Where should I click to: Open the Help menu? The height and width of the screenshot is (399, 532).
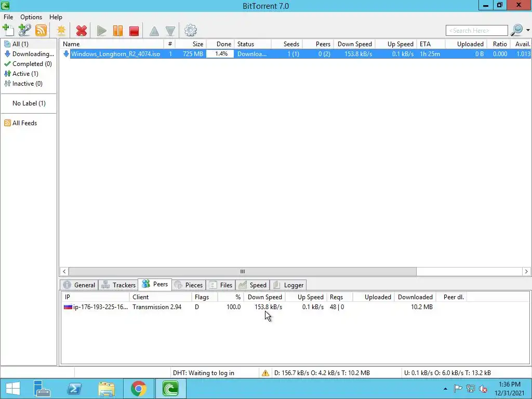(56, 17)
